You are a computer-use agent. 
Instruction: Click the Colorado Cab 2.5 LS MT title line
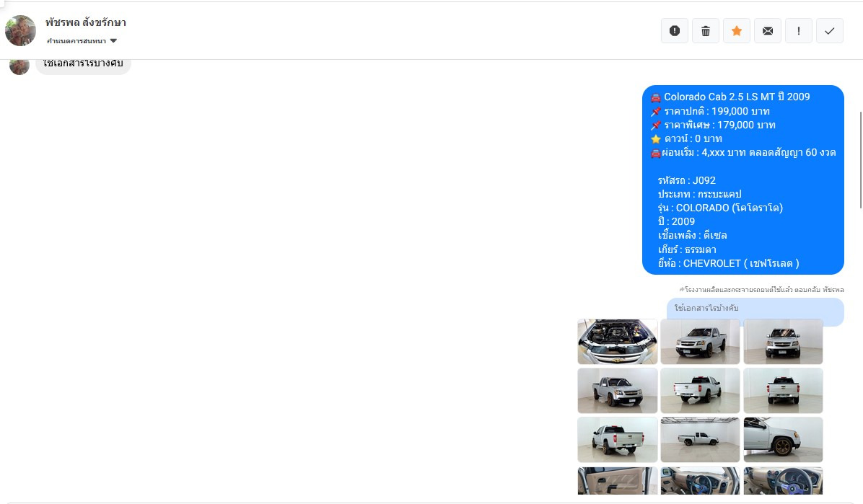730,97
